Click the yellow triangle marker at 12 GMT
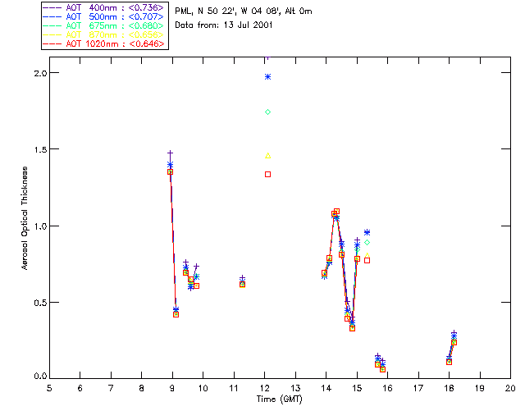Screen dimensions: 525x420 [x=267, y=155]
